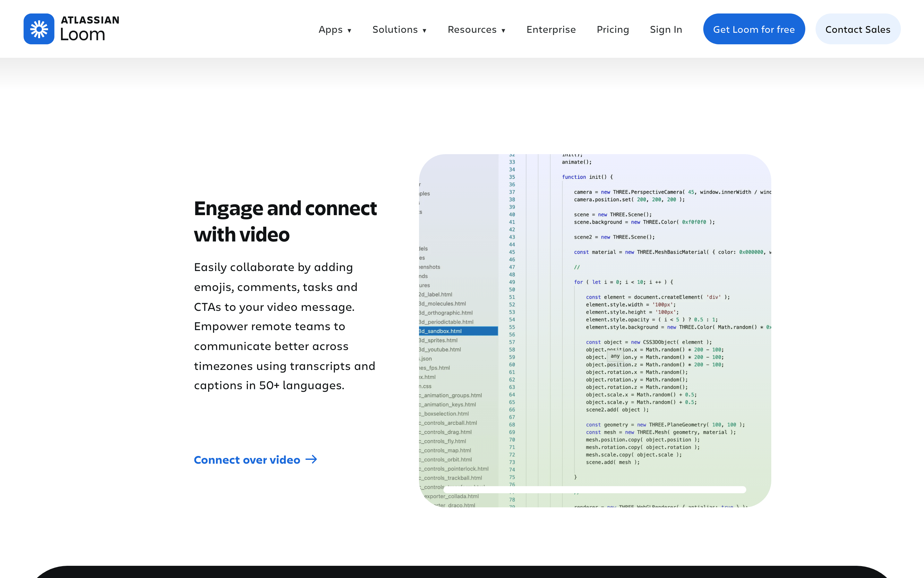Select 3d_youtube.html in the file list
Viewport: 924px width, 578px height.
(440, 349)
